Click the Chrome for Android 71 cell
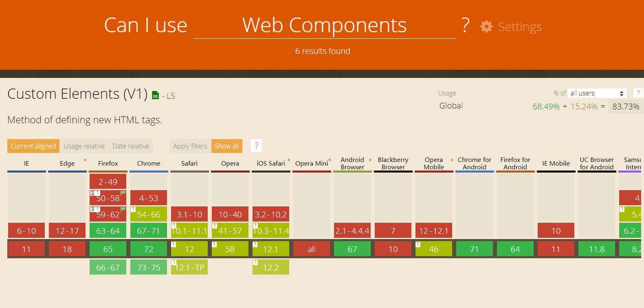The image size is (644, 308). coord(475,249)
